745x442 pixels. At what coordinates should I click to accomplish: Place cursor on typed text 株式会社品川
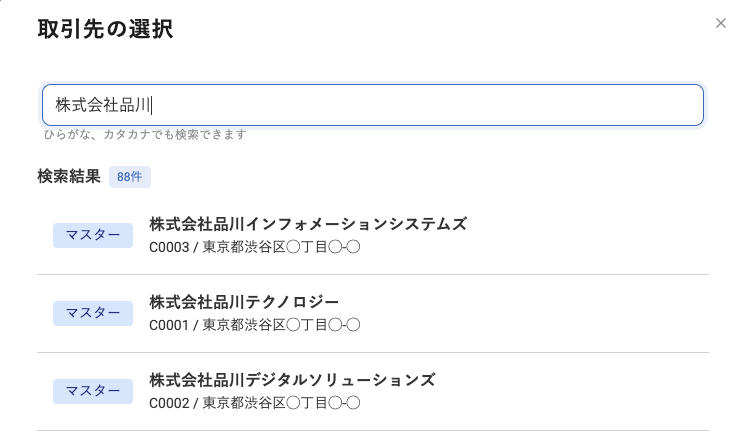[x=103, y=105]
